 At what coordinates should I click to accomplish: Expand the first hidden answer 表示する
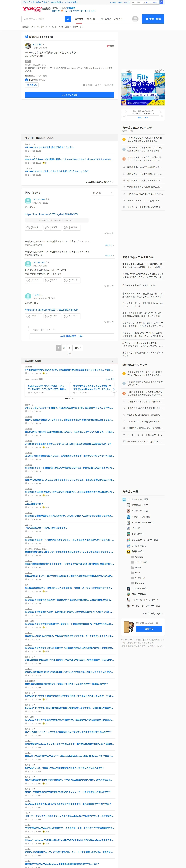109,245
